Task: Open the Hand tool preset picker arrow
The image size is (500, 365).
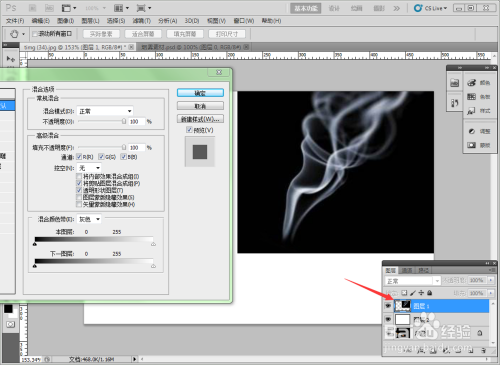Action: [x=23, y=34]
